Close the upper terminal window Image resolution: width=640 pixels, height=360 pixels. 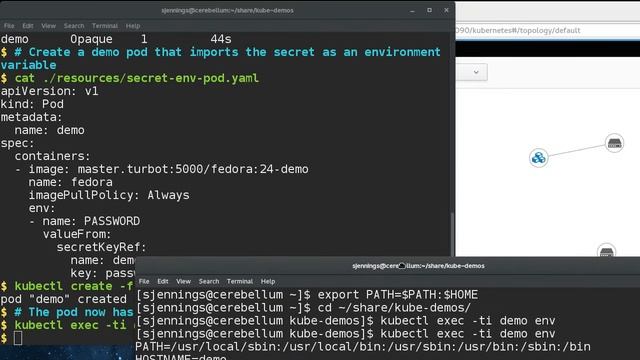click(446, 10)
